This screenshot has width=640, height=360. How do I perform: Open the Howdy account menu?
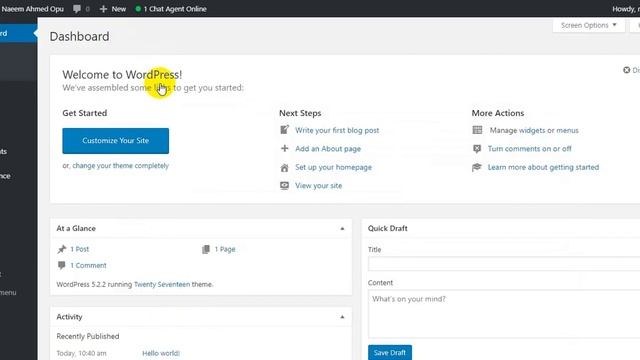pyautogui.click(x=626, y=9)
